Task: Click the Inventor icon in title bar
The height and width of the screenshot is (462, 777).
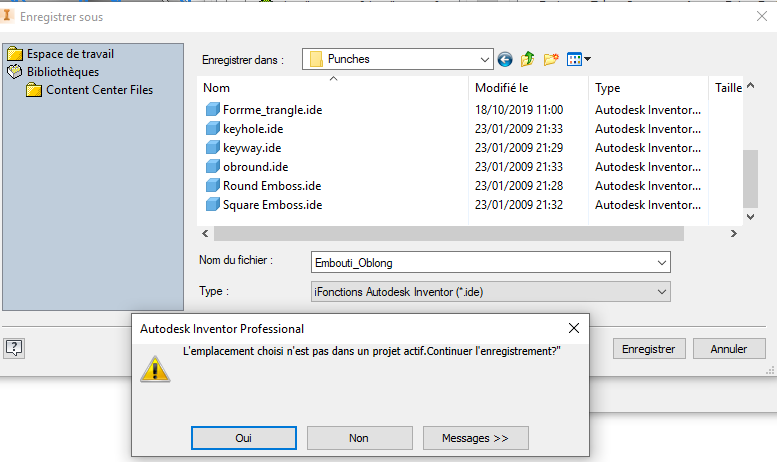Action: coord(6,15)
